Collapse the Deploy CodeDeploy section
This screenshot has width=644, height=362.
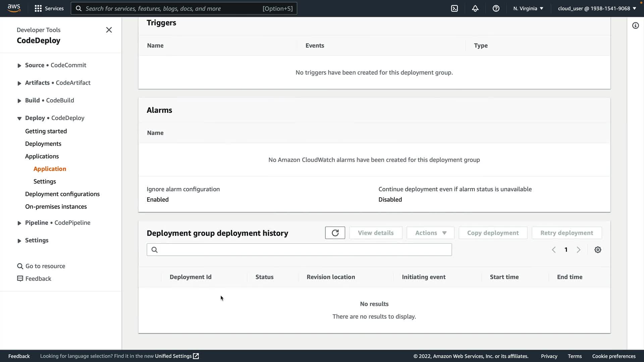19,118
